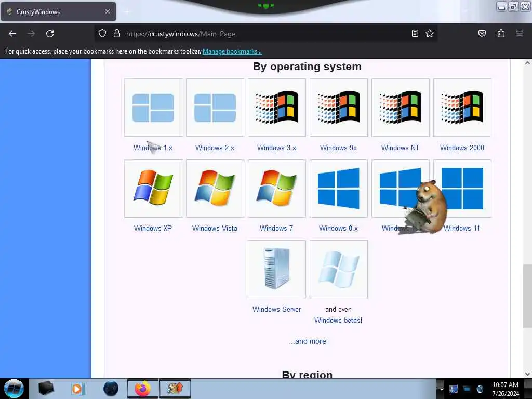Open the Windows 9x flag logo thumbnail

click(339, 108)
